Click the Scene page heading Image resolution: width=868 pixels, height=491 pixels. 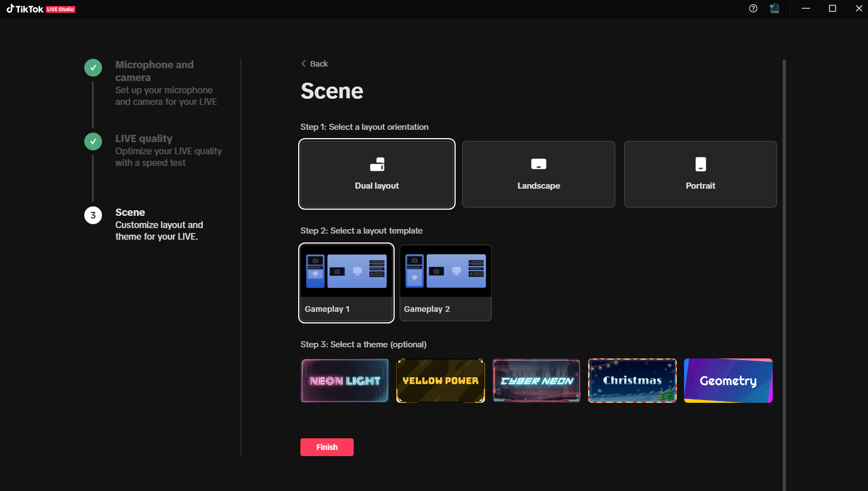332,91
